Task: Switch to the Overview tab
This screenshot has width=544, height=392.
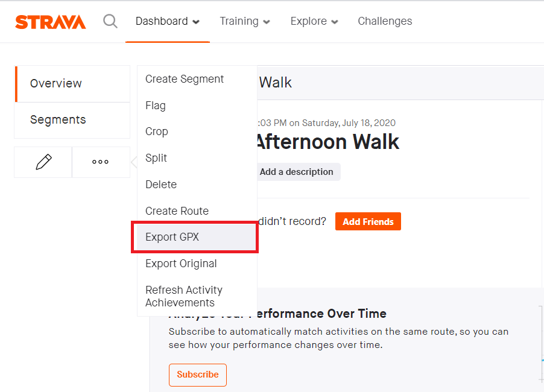Action: 56,84
